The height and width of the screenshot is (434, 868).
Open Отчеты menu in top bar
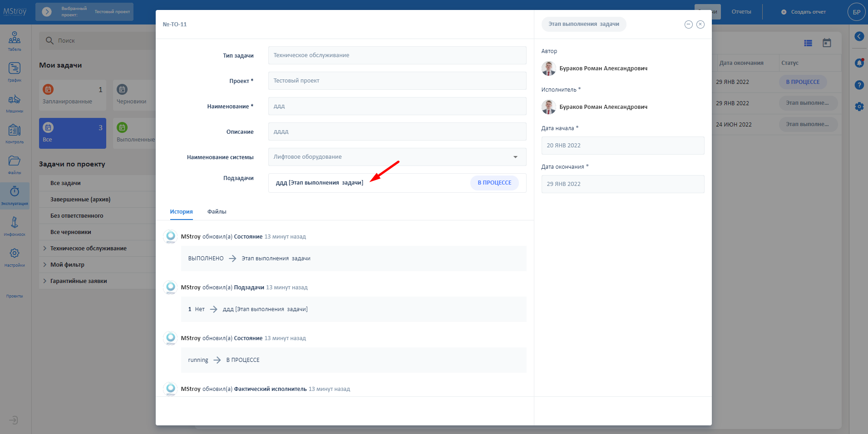tap(741, 12)
